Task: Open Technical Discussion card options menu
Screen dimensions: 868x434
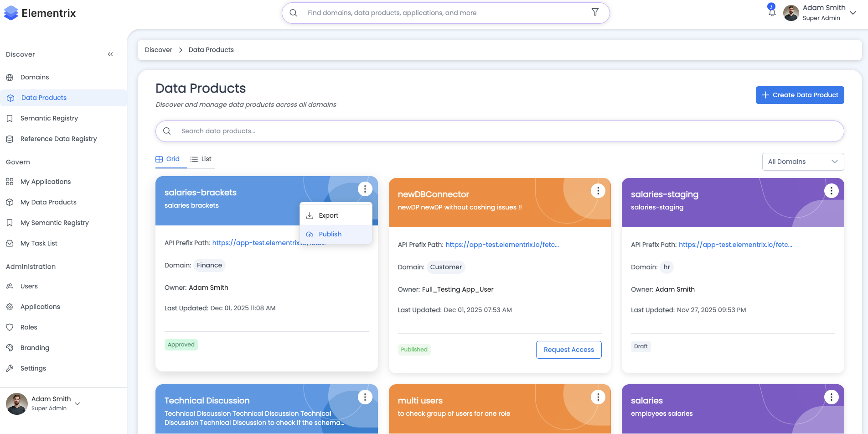Action: coord(365,397)
